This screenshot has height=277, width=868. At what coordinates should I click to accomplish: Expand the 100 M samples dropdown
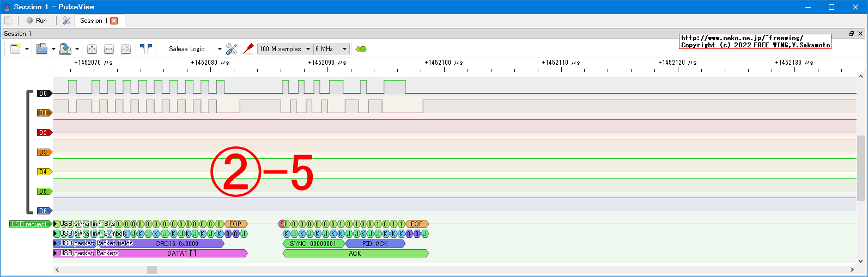tap(284, 49)
